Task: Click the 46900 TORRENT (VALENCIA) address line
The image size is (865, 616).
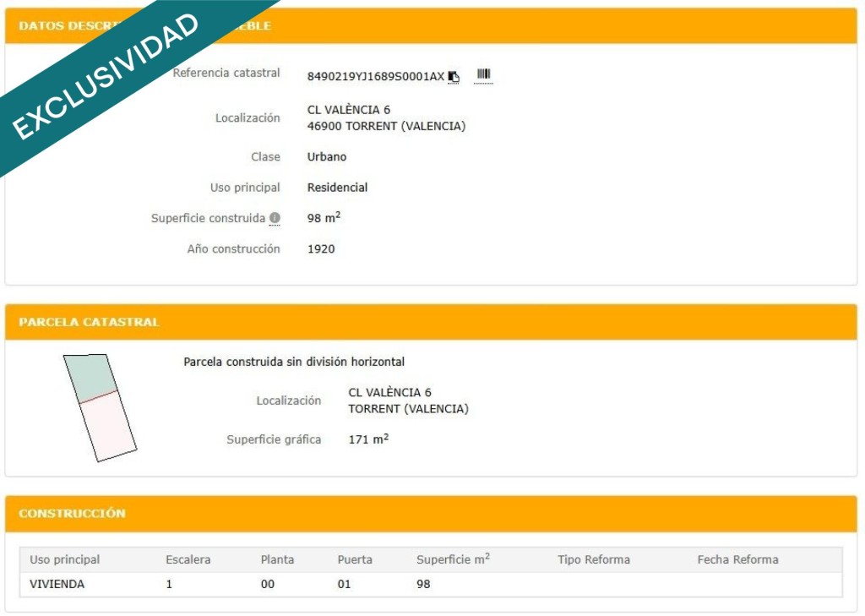Action: [386, 127]
